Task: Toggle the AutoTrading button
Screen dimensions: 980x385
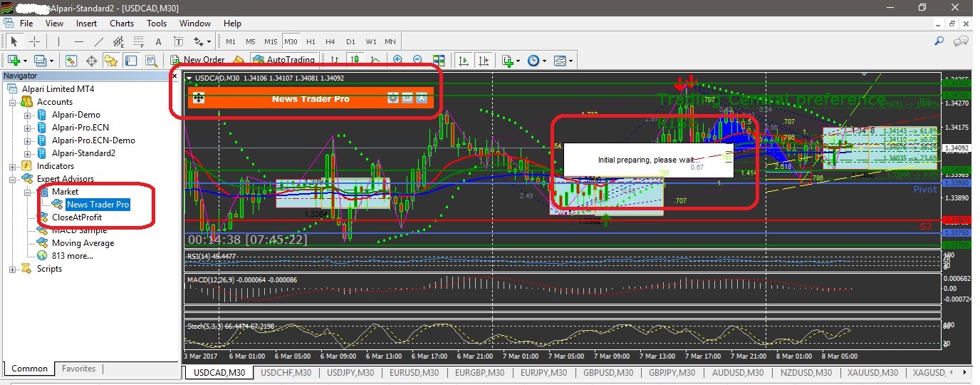Action: pyautogui.click(x=283, y=61)
